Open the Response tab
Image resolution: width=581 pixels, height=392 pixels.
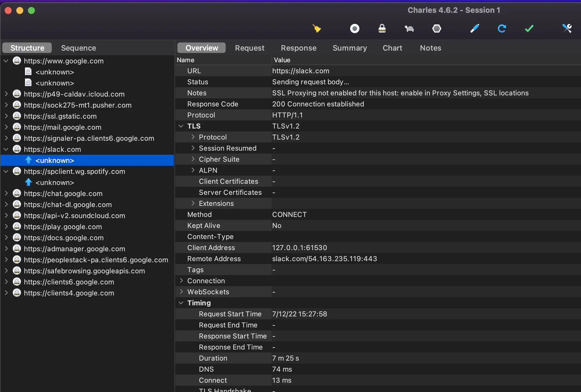click(298, 48)
